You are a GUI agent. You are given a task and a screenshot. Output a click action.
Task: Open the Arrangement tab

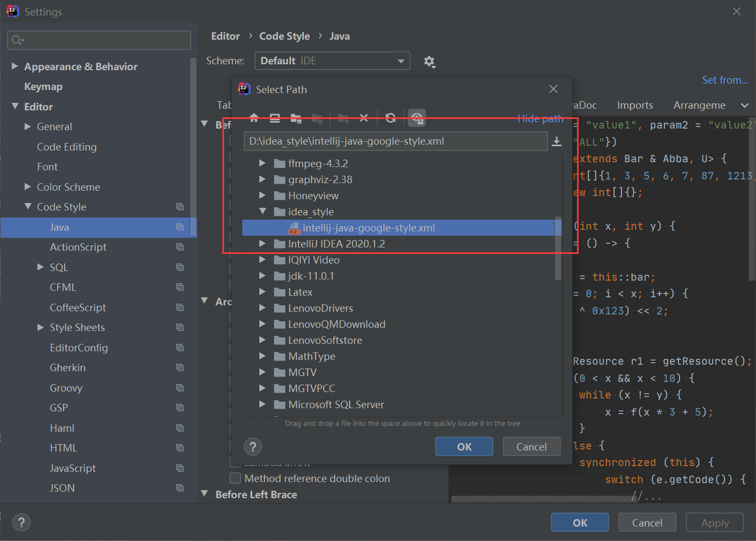699,105
